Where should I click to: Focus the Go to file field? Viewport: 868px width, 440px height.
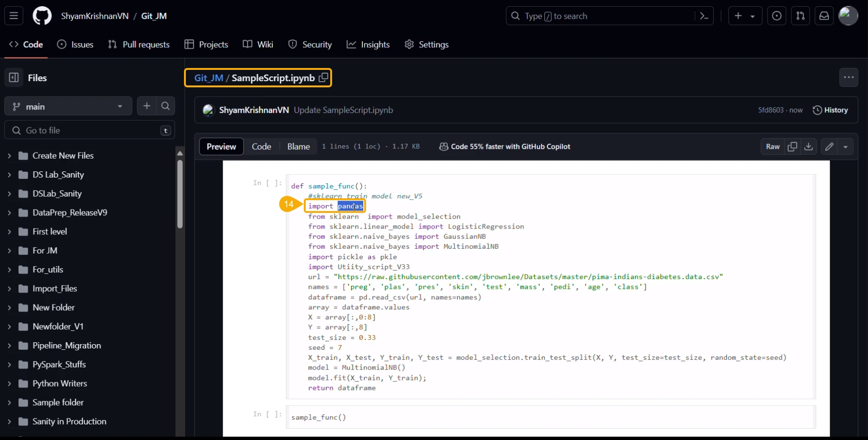click(90, 130)
